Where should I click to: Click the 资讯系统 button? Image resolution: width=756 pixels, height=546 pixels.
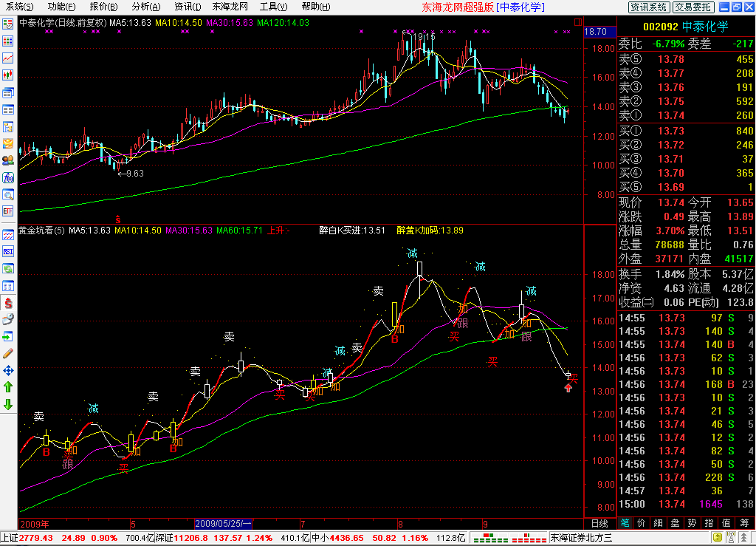tap(648, 7)
